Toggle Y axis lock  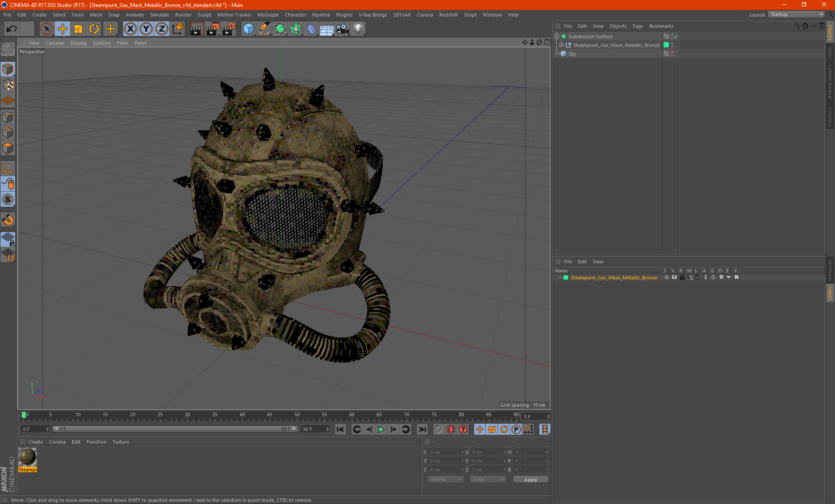[146, 29]
